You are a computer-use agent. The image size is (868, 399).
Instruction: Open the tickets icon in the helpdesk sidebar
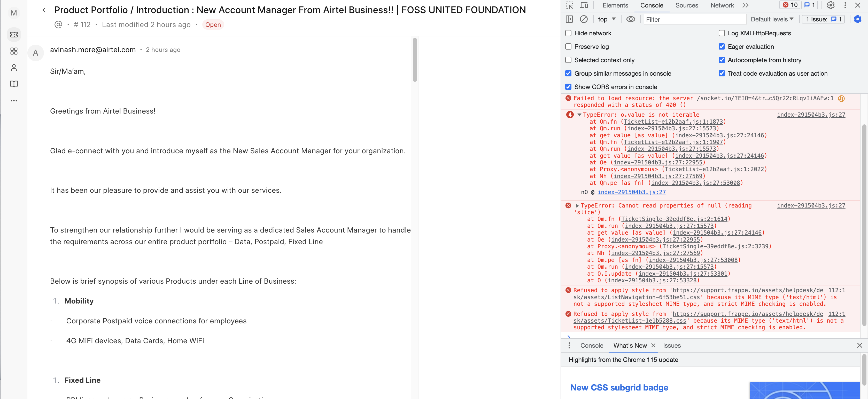[14, 34]
